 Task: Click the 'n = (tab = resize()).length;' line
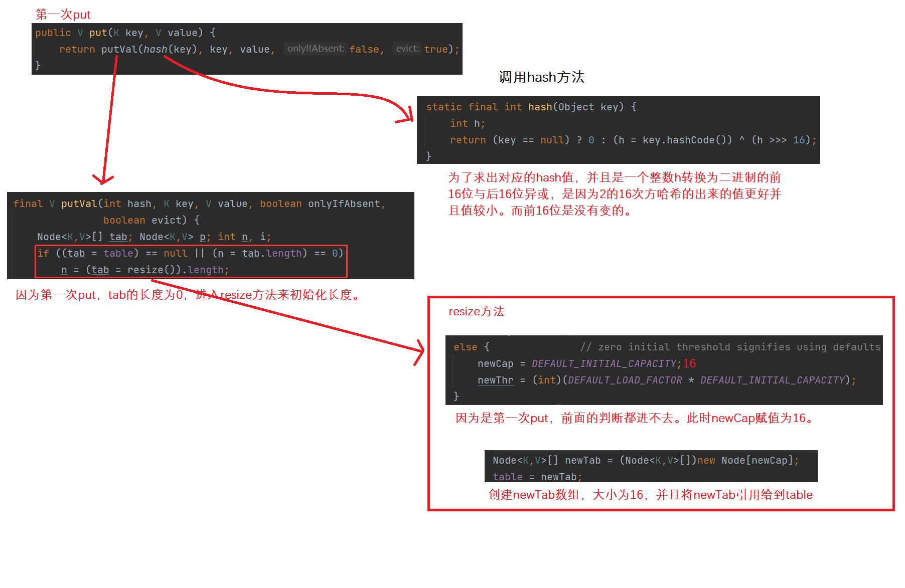coord(145,270)
